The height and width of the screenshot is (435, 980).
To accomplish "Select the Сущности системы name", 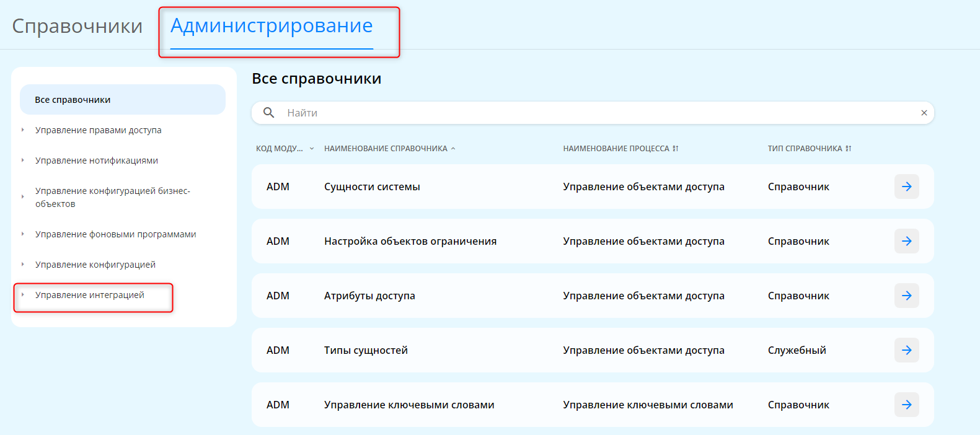I will 372,187.
